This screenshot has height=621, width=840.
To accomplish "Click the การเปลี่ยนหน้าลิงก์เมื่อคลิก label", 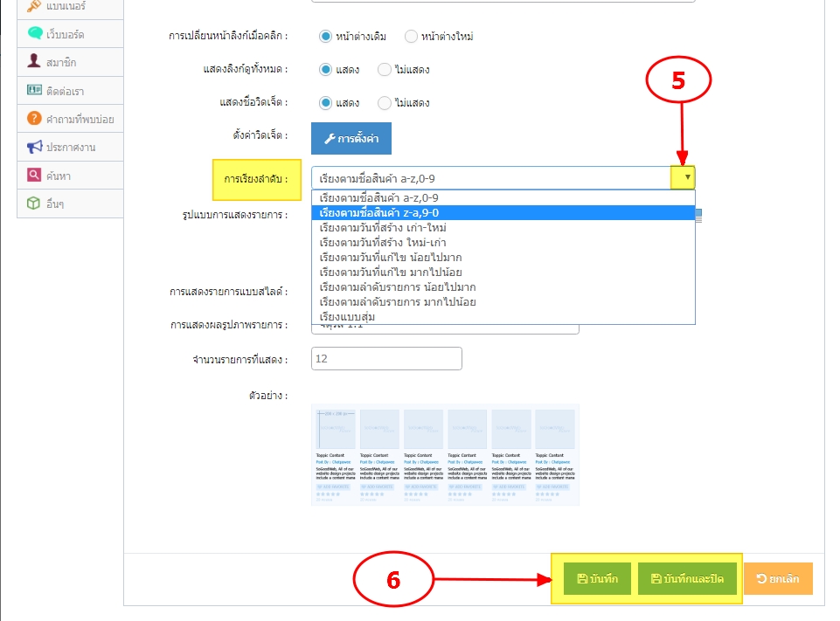I will pos(228,37).
